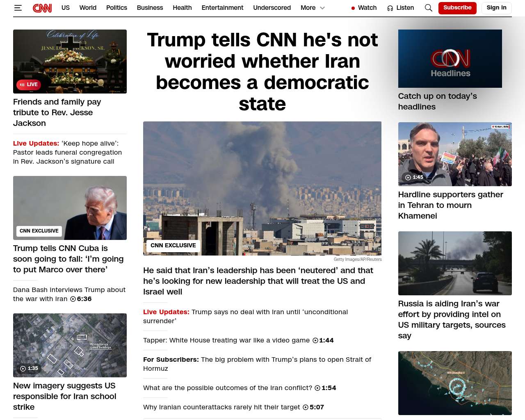The width and height of the screenshot is (525, 420).
Task: Open Live Updates on unconditional surrender
Action: (245, 316)
